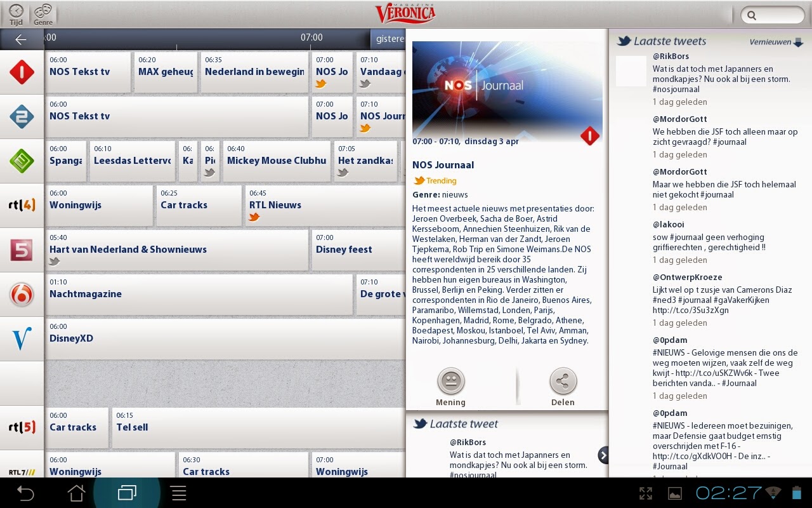Tap the search field
812x508 pixels.
point(773,15)
